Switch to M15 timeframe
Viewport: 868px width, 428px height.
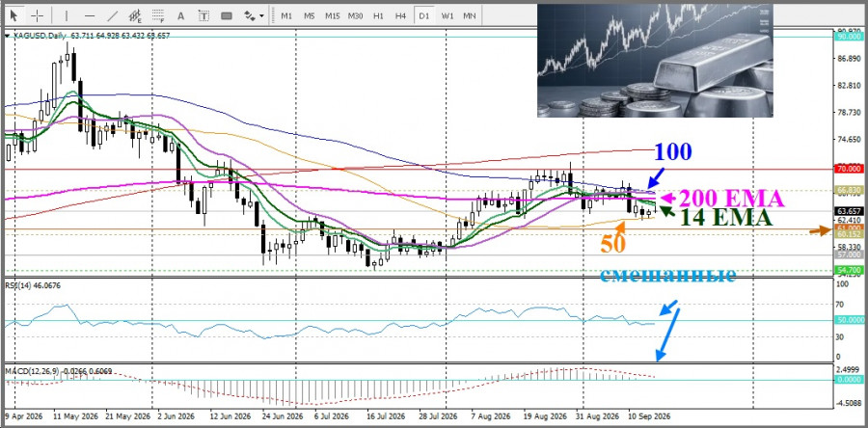pyautogui.click(x=332, y=16)
